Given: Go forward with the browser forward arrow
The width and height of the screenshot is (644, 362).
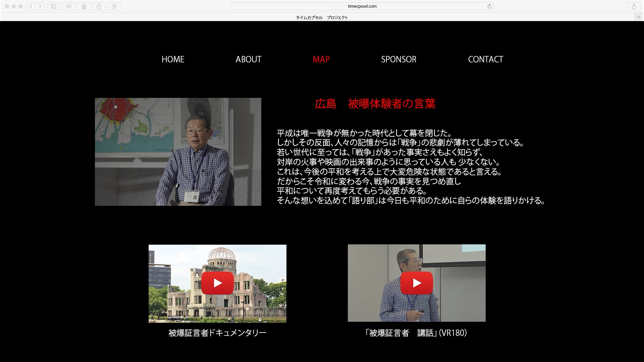Looking at the screenshot, I should click(40, 6).
